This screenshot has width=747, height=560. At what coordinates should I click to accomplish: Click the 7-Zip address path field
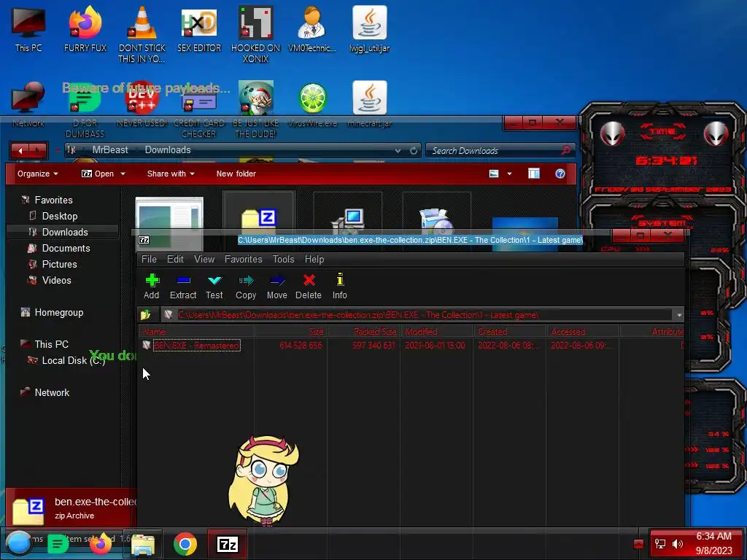[x=417, y=315]
